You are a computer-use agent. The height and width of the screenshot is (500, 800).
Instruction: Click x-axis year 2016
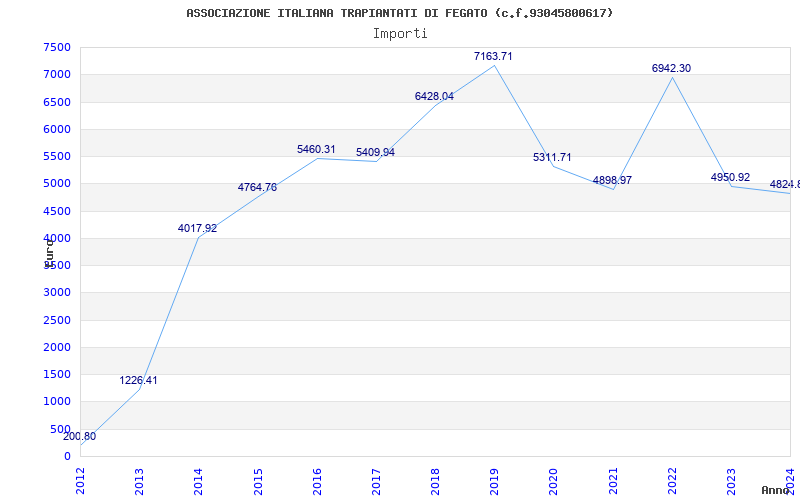click(317, 481)
